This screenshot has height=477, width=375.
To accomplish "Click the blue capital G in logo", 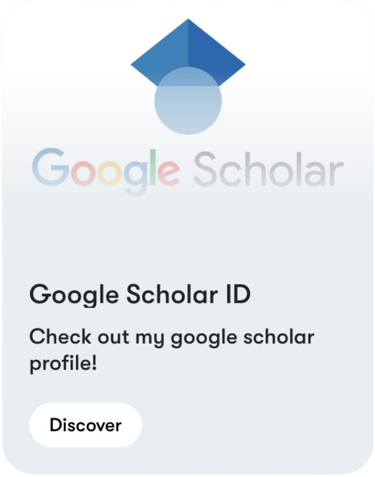I will [50, 167].
